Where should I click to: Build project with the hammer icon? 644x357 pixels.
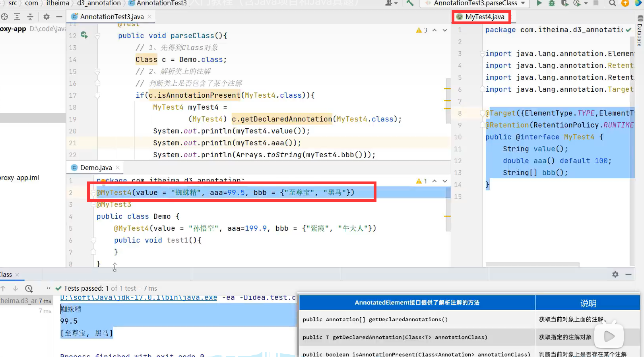tap(410, 3)
